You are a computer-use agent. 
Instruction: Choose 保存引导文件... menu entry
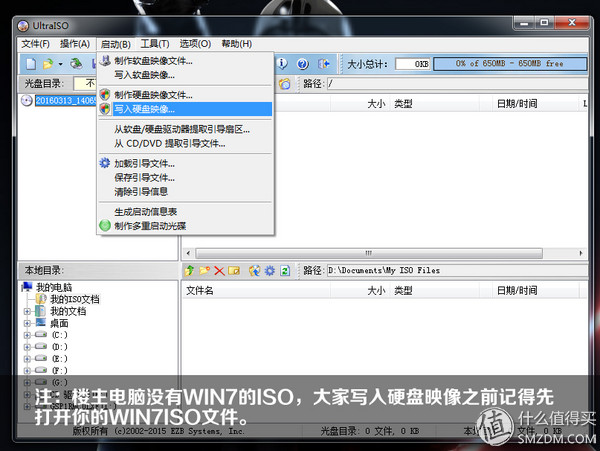click(x=186, y=178)
